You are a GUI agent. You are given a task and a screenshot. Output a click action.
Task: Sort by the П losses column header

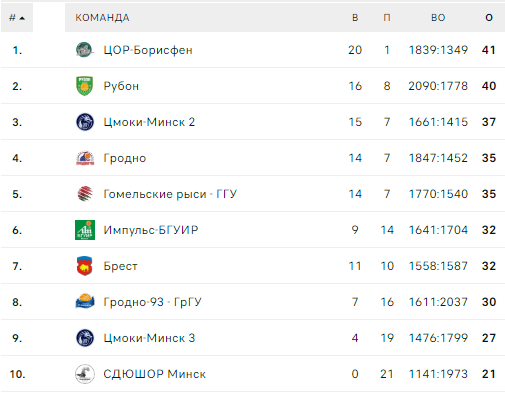click(387, 18)
